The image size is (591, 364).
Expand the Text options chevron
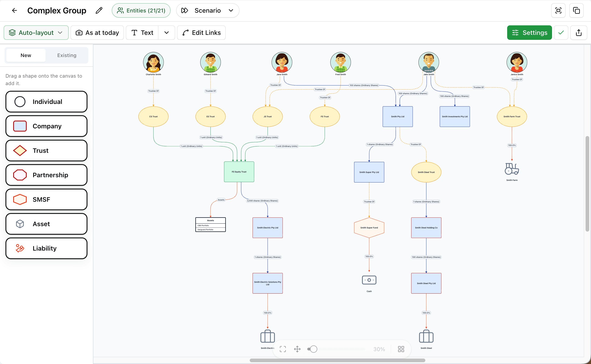pyautogui.click(x=167, y=33)
